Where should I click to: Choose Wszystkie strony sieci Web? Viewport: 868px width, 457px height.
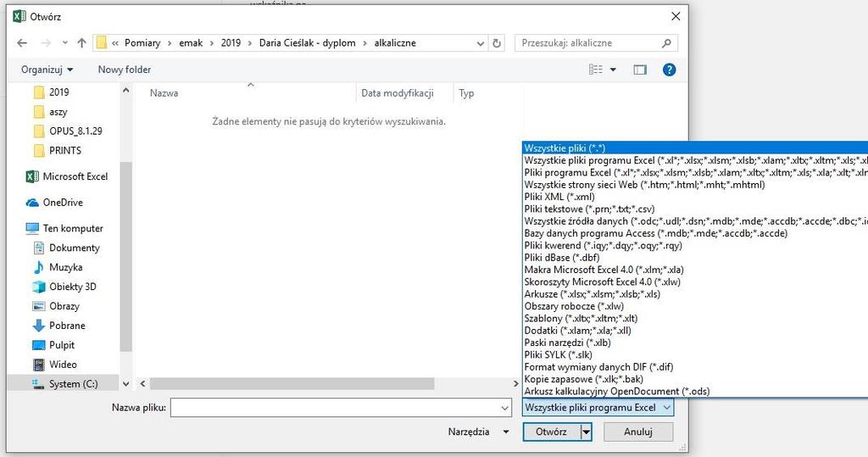[x=695, y=185]
